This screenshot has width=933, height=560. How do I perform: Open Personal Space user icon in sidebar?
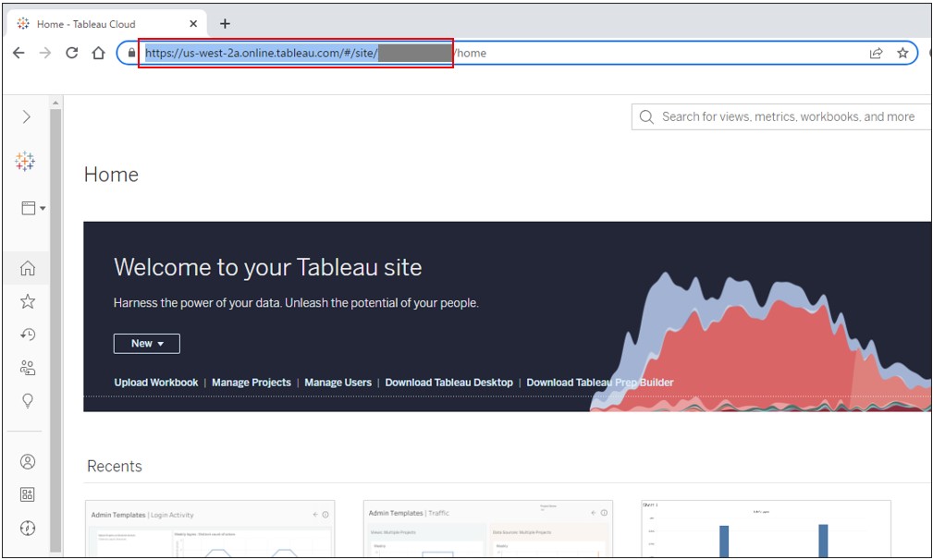pos(28,462)
